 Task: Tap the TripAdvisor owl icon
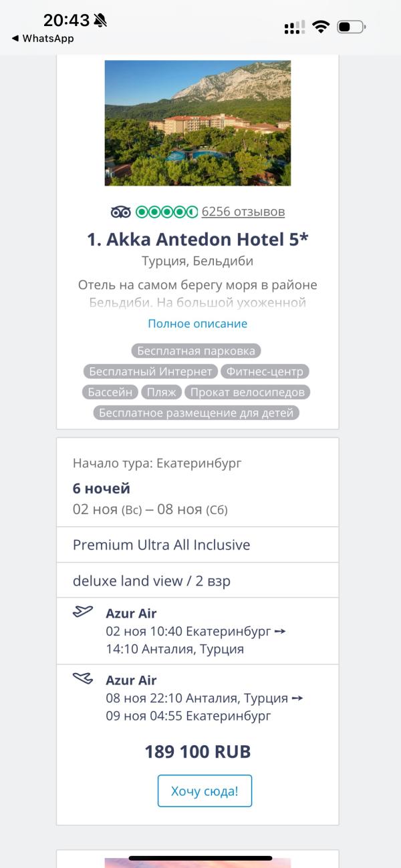pyautogui.click(x=121, y=212)
